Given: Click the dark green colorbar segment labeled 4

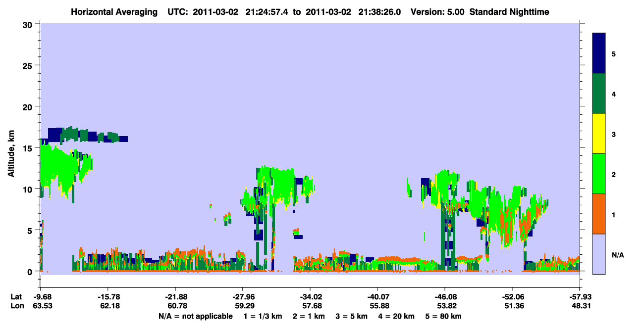Looking at the screenshot, I should (x=599, y=94).
